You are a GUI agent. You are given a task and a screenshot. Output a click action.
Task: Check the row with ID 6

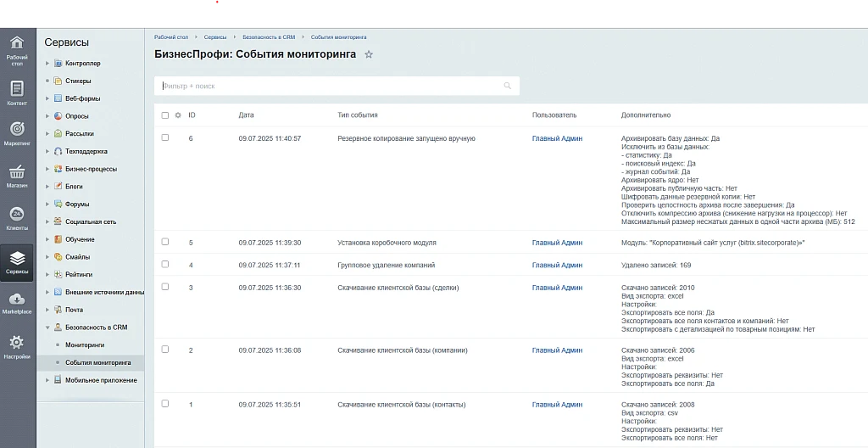pyautogui.click(x=165, y=137)
